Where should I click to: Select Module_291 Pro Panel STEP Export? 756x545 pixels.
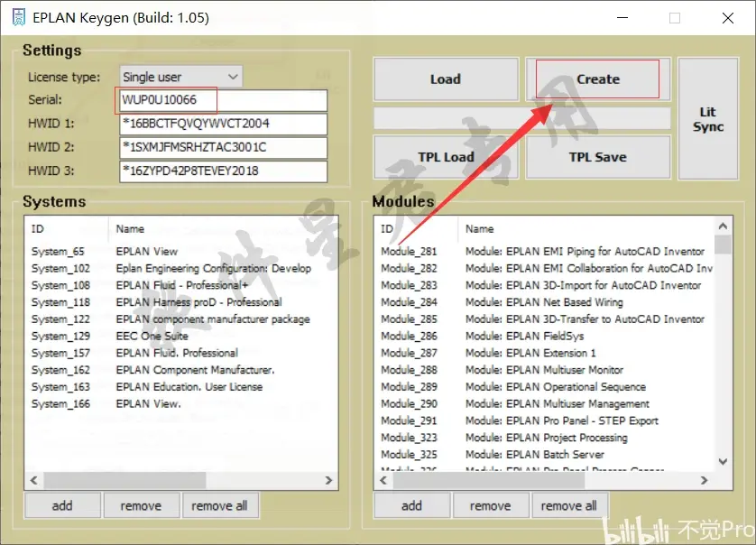click(x=544, y=420)
